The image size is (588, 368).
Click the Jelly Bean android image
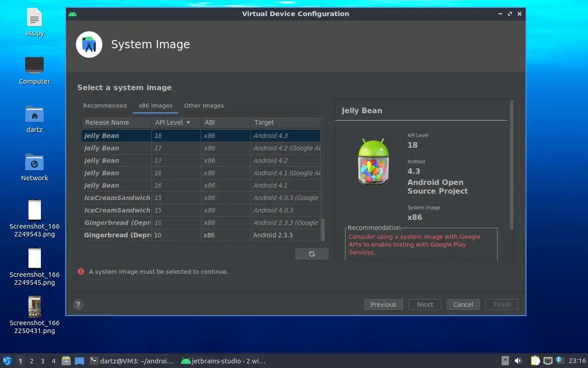(x=373, y=162)
